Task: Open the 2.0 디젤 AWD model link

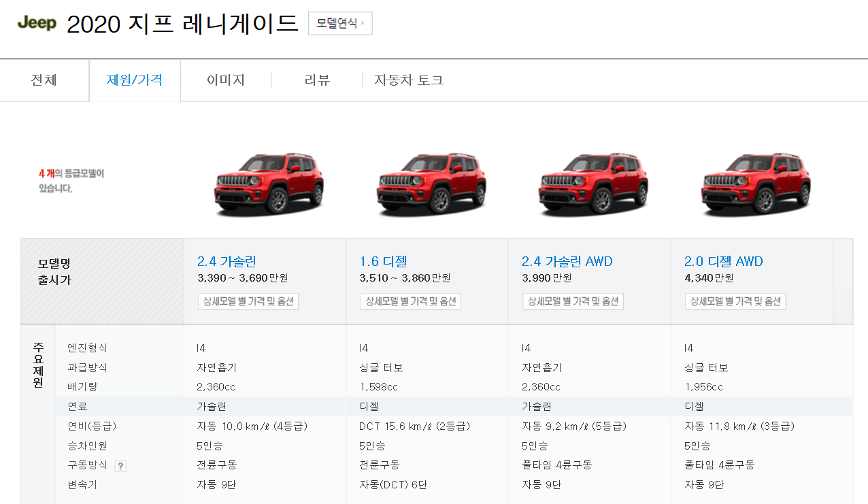Action: point(724,262)
